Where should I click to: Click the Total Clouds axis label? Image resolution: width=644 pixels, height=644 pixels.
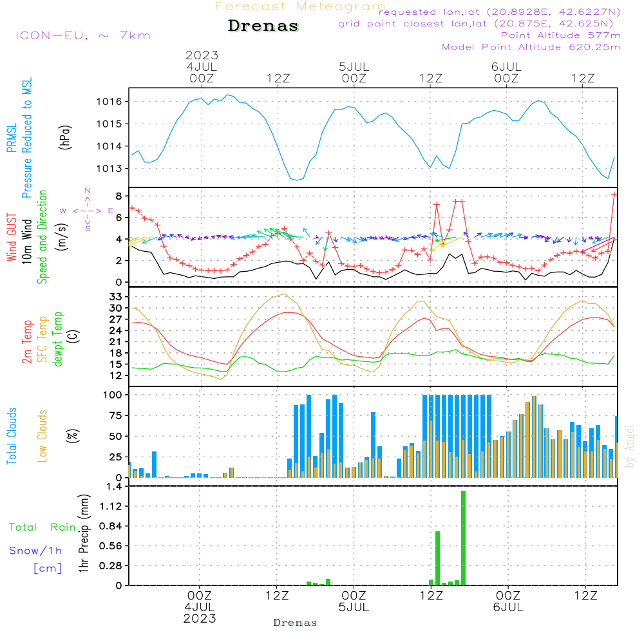pos(12,436)
